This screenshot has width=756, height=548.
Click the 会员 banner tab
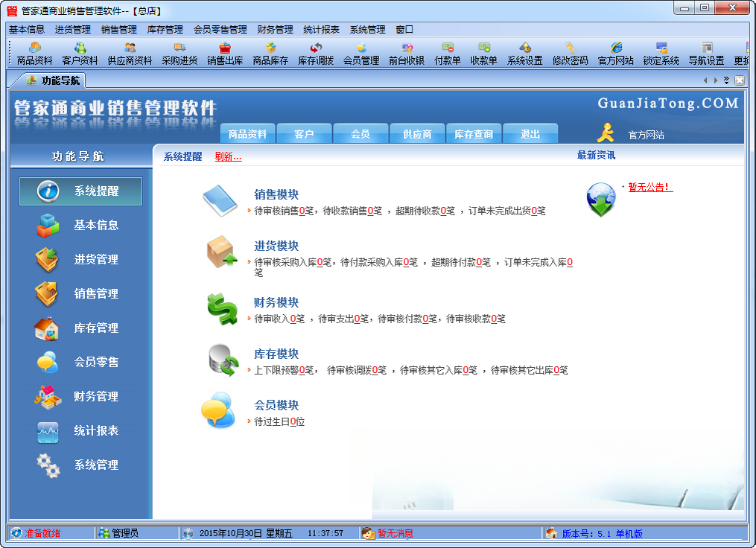coord(360,134)
